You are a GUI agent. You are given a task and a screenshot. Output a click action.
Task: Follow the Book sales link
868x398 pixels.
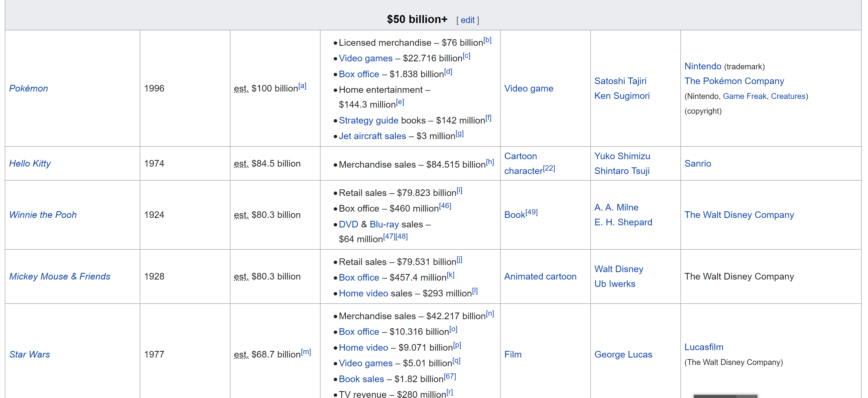361,379
